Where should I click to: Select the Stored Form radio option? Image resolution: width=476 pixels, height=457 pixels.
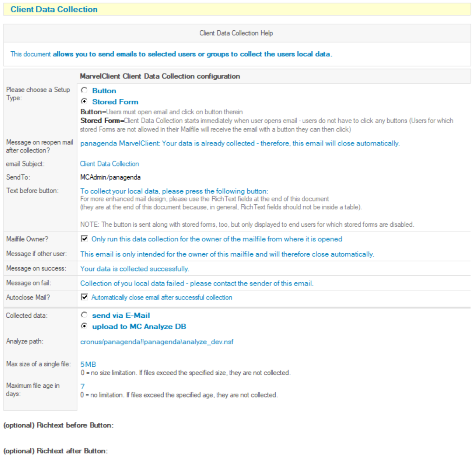(x=84, y=101)
